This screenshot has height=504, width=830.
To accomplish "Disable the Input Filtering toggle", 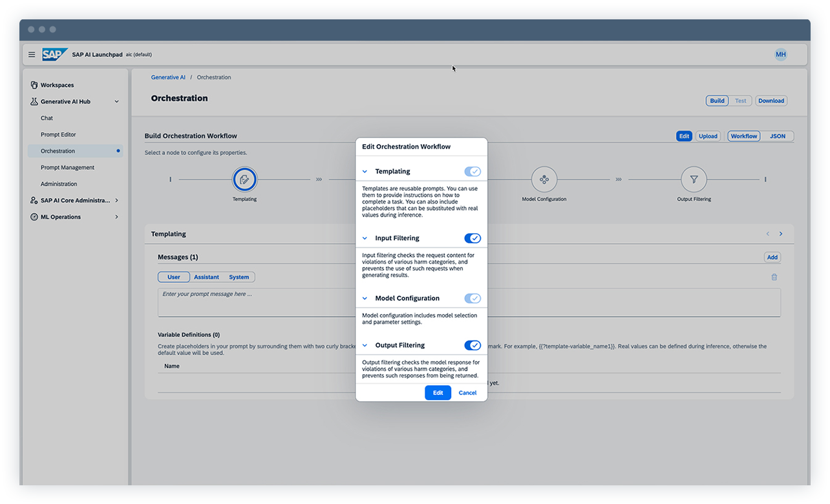I will click(x=473, y=238).
